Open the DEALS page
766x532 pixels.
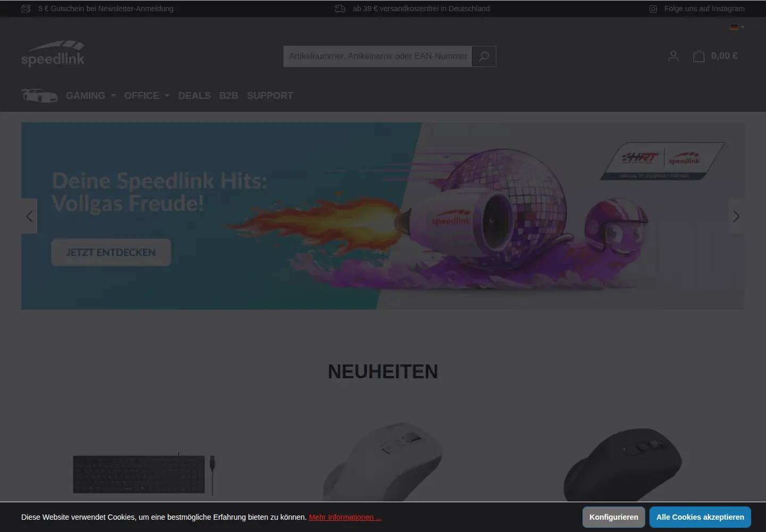pyautogui.click(x=194, y=96)
